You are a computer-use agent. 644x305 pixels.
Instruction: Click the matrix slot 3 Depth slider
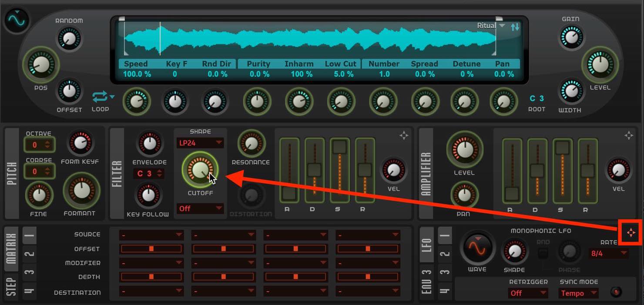pos(295,276)
